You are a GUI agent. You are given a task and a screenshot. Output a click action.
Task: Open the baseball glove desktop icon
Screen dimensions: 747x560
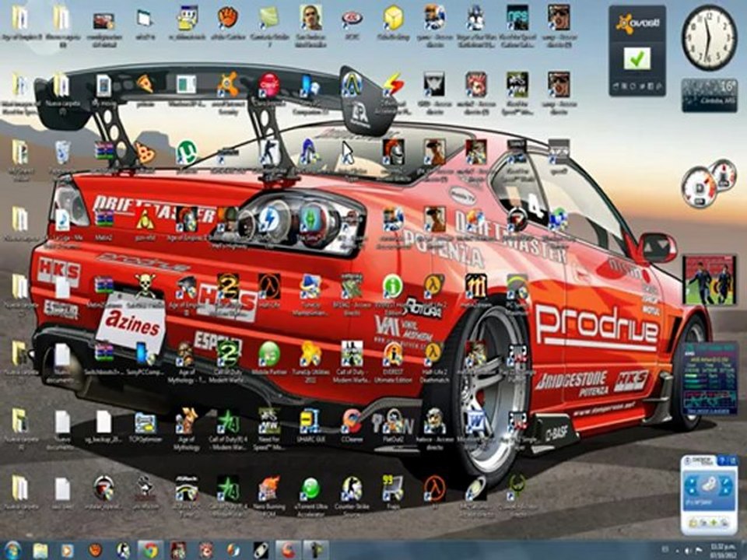point(228,18)
